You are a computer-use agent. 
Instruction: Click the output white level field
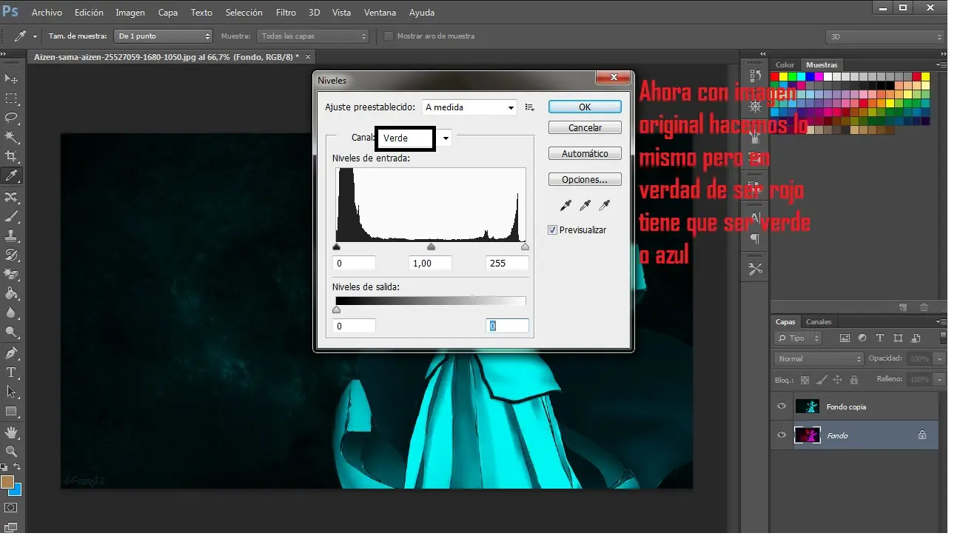pyautogui.click(x=507, y=326)
